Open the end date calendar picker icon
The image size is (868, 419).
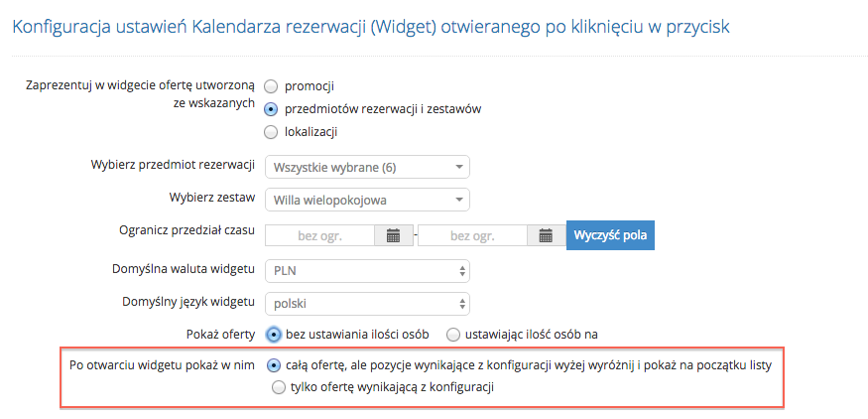pos(546,235)
